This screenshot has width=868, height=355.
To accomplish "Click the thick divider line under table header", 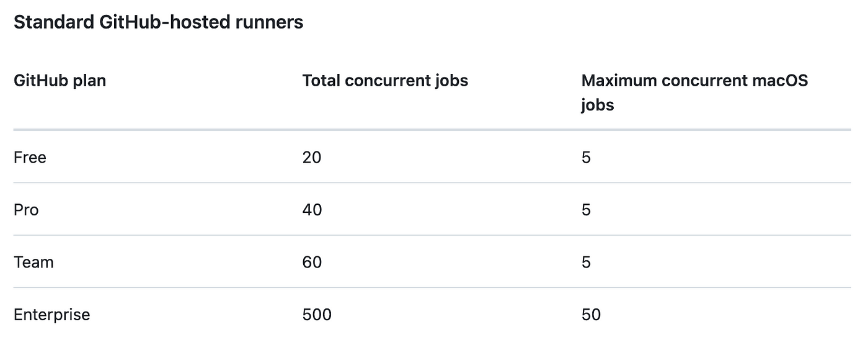I will point(432,130).
